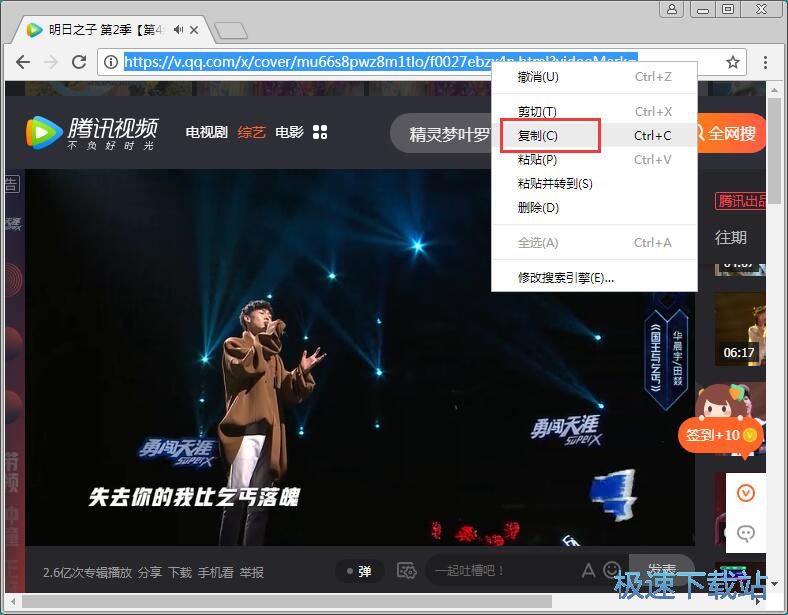This screenshot has width=788, height=615.
Task: Click the 全网搜 search button
Action: pos(731,133)
